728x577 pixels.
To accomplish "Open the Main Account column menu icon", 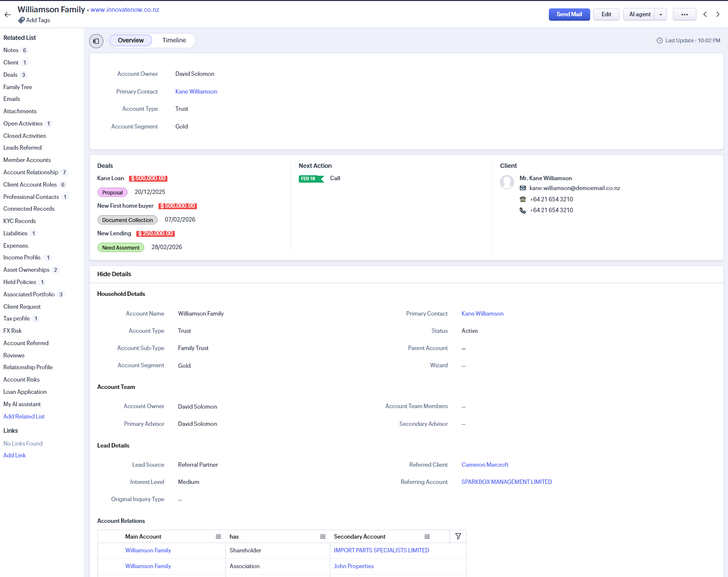I will click(x=219, y=537).
